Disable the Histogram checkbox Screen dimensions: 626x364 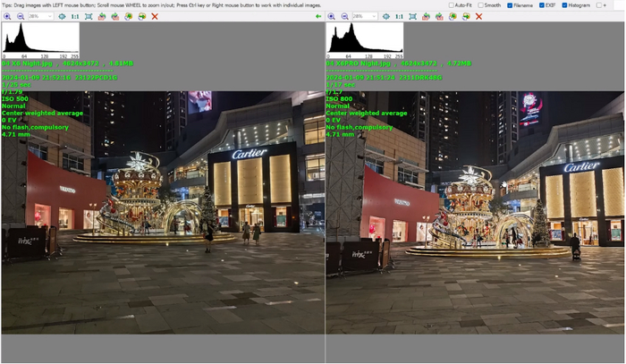tap(564, 5)
